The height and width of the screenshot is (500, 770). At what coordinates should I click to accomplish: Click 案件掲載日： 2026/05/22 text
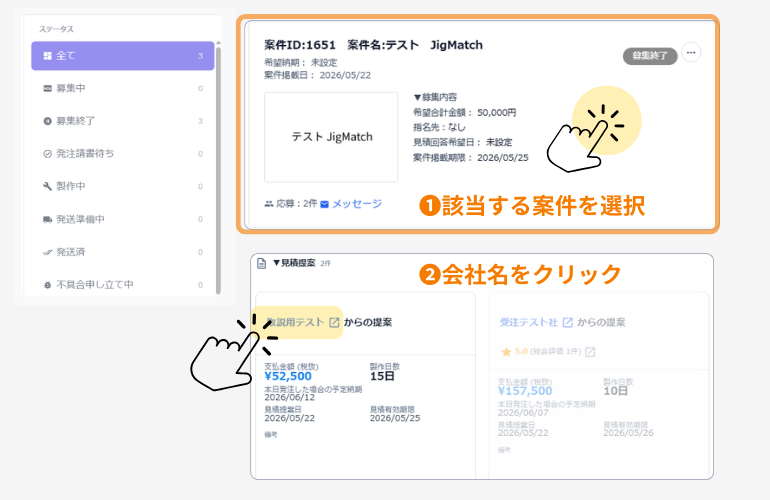click(317, 75)
